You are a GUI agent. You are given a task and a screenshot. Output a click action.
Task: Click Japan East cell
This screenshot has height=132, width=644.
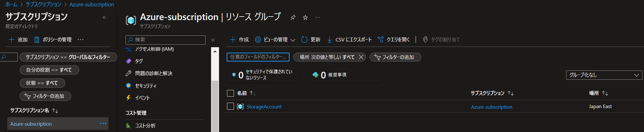point(600,106)
